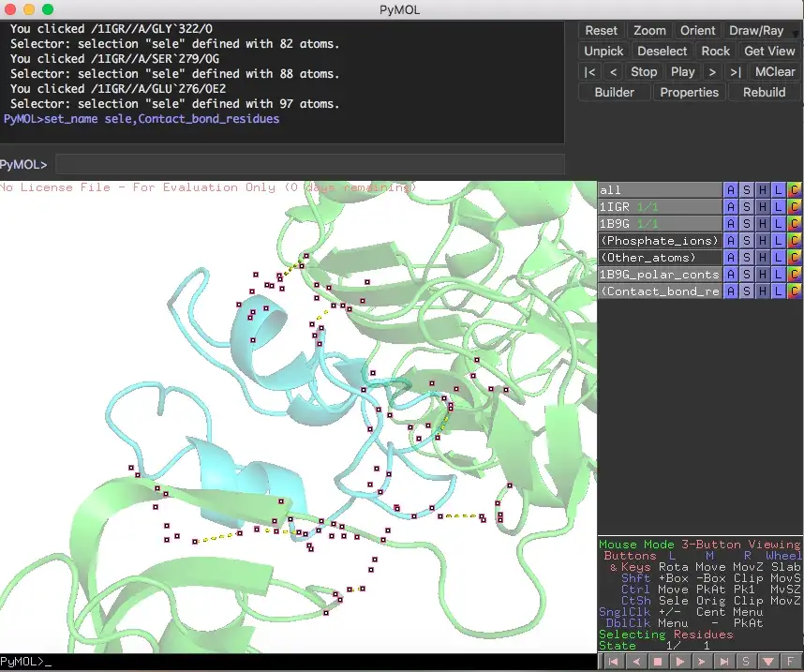Open the Color (C) menu for Phosphate_ions
Screen dimensions: 804x672
coord(795,241)
